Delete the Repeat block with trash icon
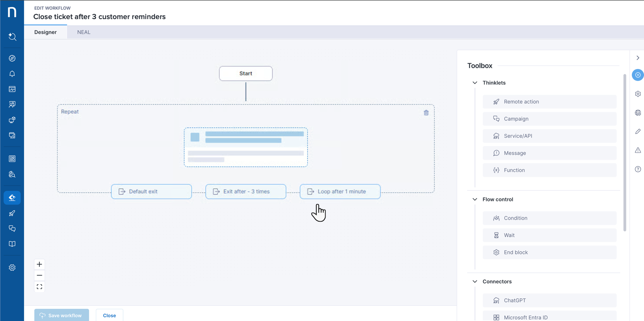 tap(426, 113)
